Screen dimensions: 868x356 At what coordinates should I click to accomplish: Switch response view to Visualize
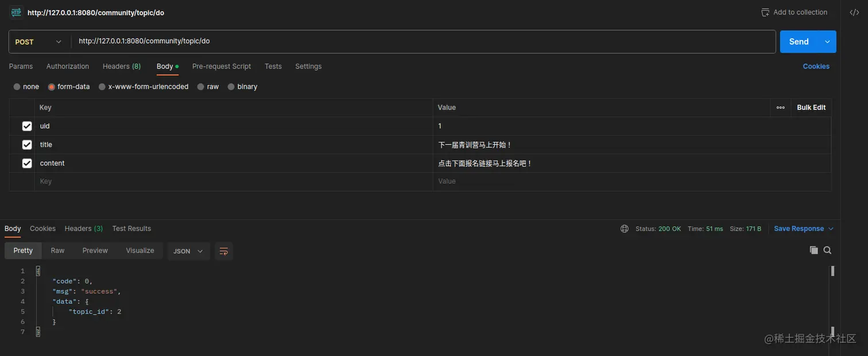(x=140, y=251)
